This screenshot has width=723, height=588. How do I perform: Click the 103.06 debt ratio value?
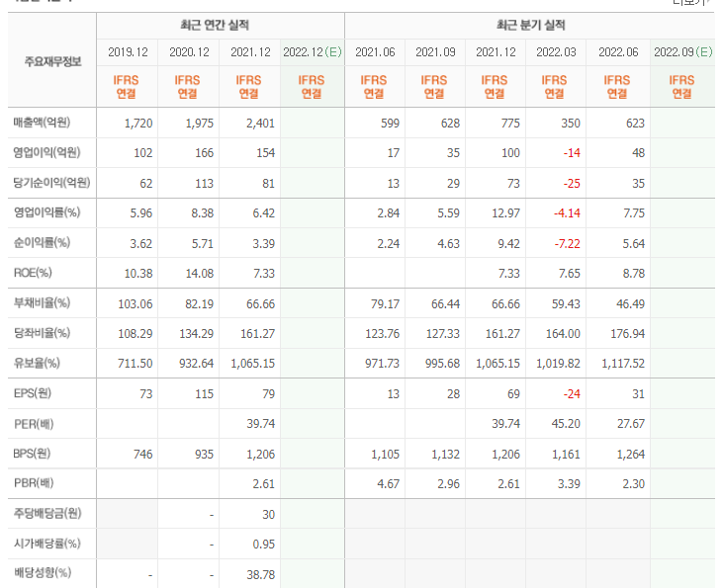(x=136, y=304)
